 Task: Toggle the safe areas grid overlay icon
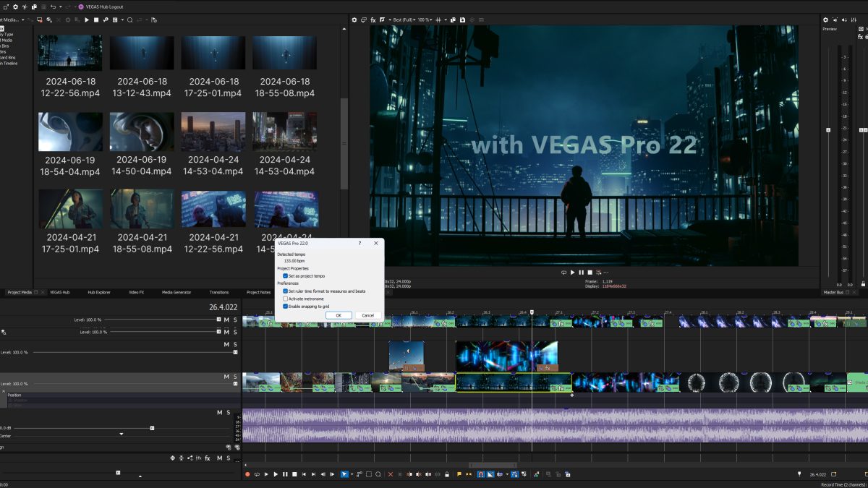tap(438, 20)
